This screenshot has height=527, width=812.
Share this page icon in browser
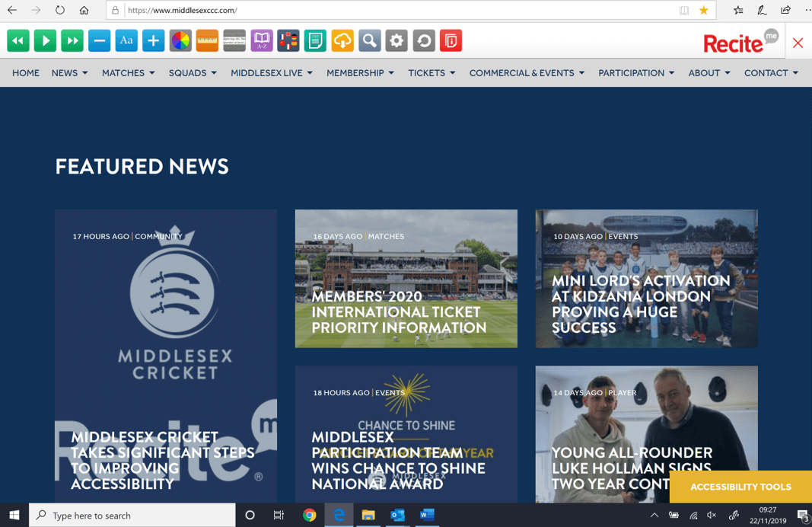785,11
